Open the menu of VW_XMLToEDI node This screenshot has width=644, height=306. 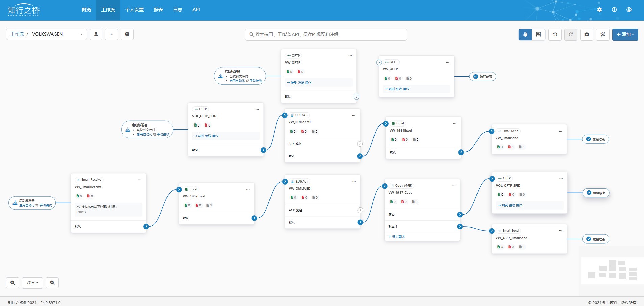354,182
